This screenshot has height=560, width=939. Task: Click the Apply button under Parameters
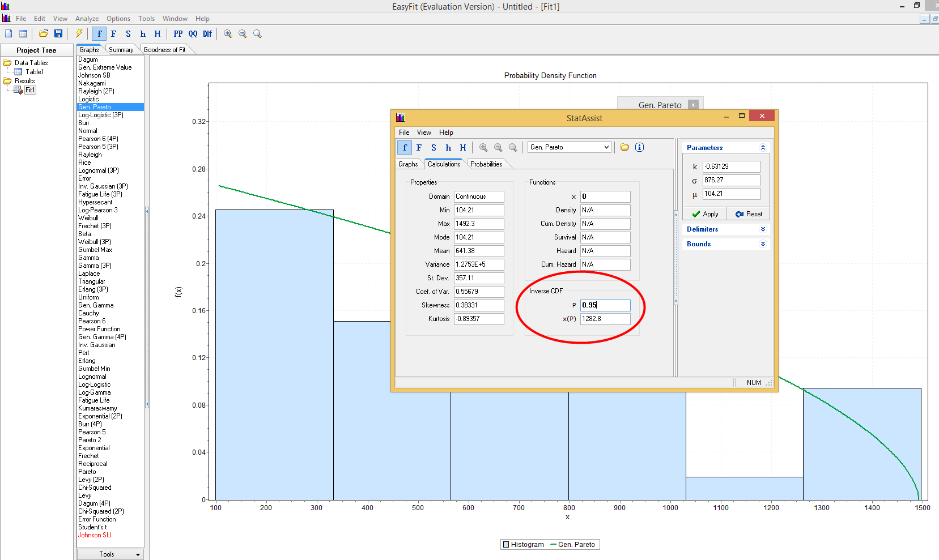(705, 214)
